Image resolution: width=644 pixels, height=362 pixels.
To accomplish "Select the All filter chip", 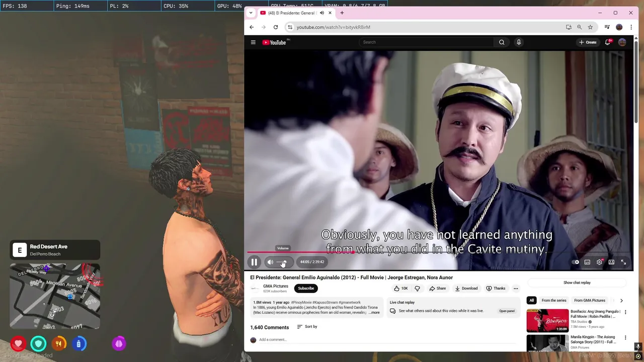I will click(x=531, y=301).
